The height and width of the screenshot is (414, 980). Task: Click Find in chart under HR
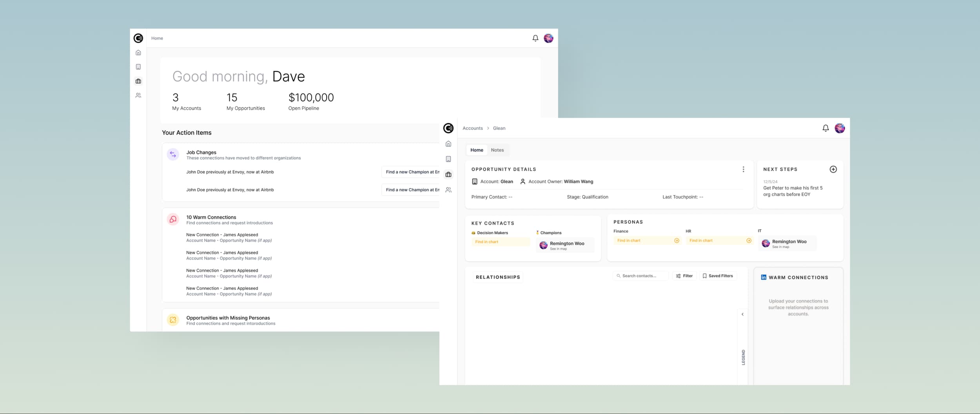[x=719, y=241]
